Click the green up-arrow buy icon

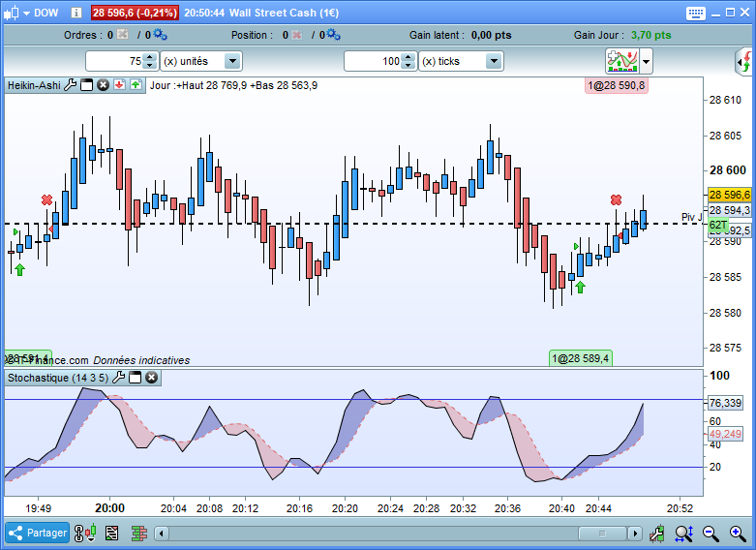136,85
